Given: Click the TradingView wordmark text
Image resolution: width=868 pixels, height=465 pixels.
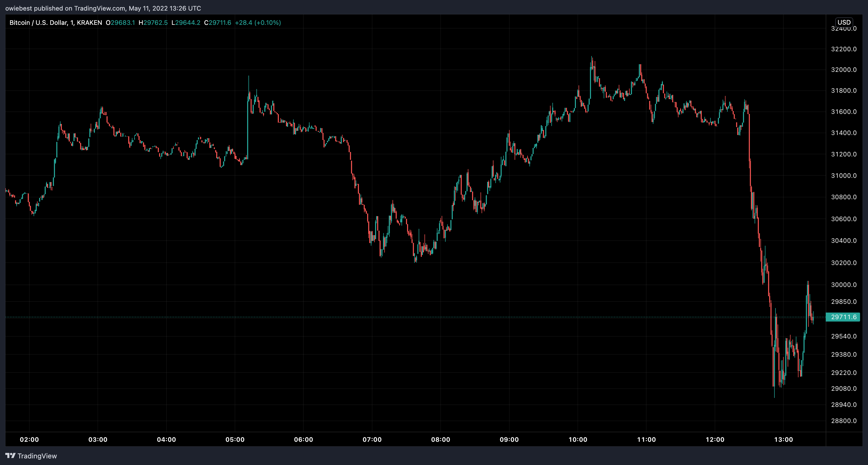Looking at the screenshot, I should point(37,456).
